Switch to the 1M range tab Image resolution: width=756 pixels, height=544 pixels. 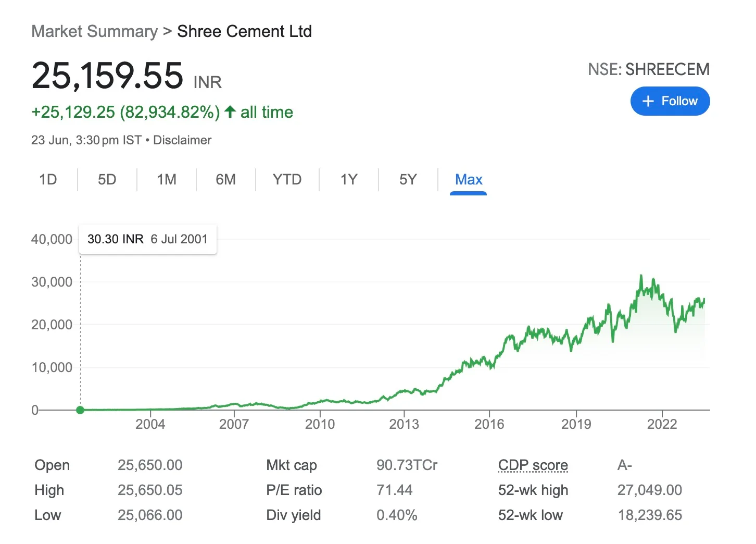pyautogui.click(x=167, y=180)
